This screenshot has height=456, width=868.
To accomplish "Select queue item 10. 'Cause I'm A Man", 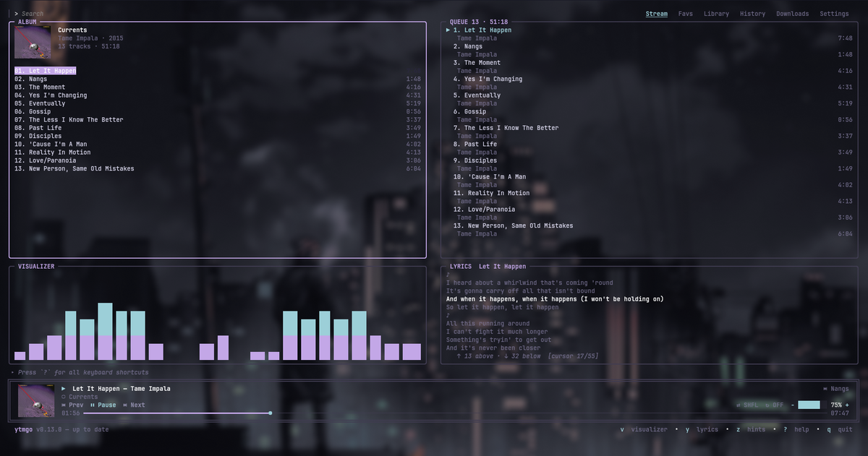I will click(649, 181).
